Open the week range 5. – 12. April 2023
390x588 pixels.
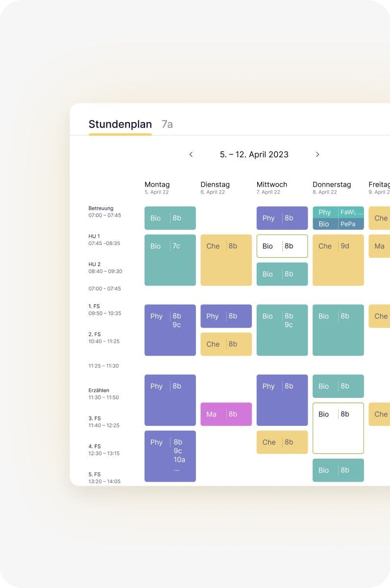click(x=254, y=154)
